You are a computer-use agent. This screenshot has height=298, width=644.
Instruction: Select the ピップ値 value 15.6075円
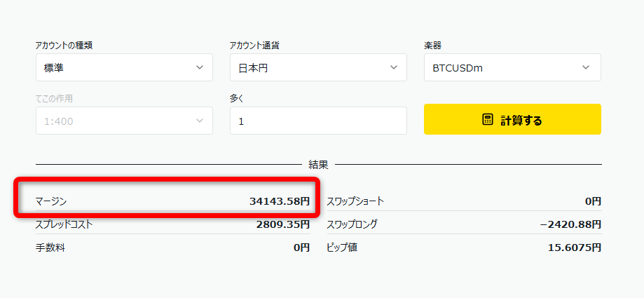coord(575,248)
